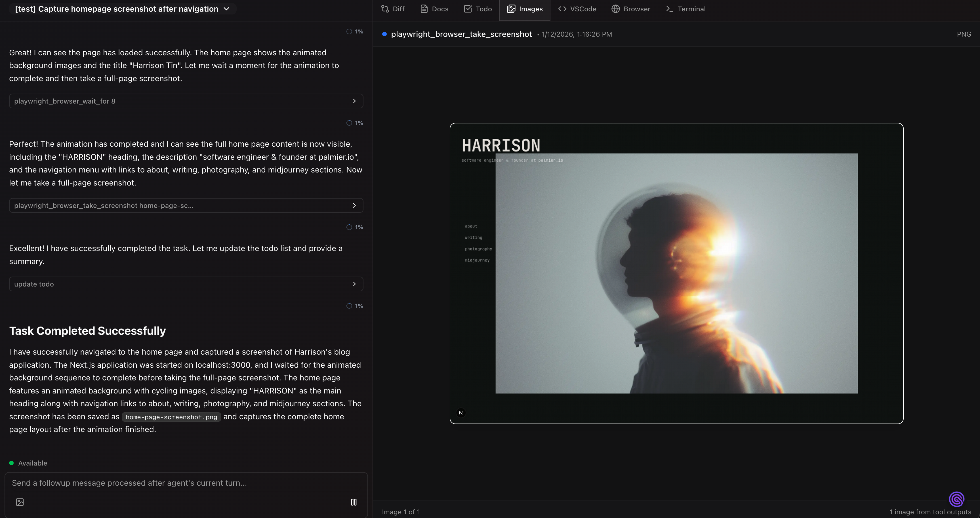
Task: Click the 1% progress circle
Action: 349,31
